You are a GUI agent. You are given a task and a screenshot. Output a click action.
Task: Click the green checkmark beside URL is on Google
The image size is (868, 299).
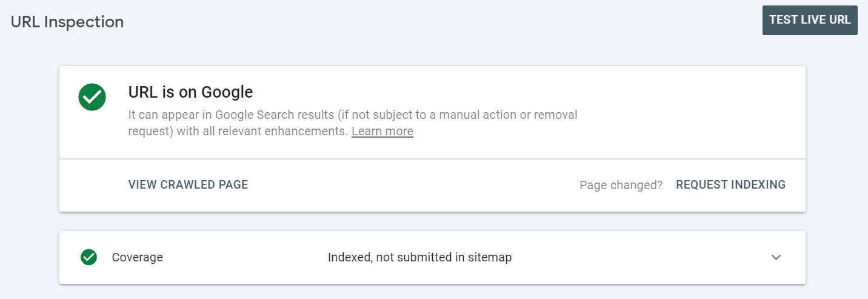pyautogui.click(x=92, y=97)
